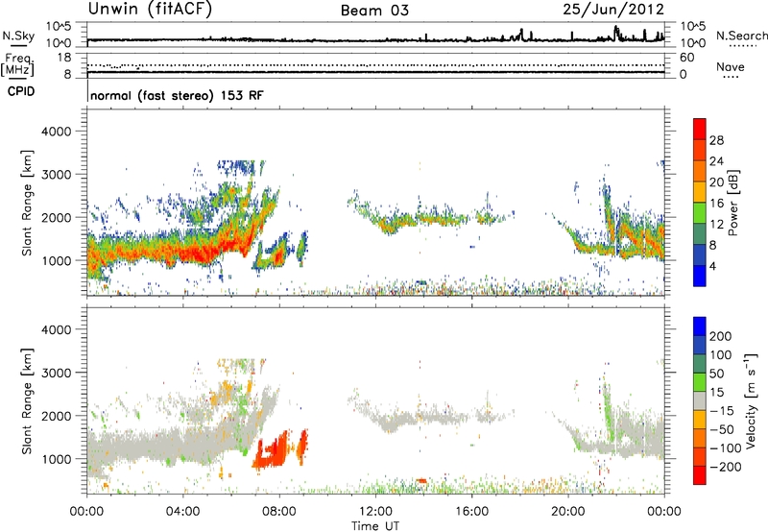Click the "12:00" time tick label
768x532 pixels.
coord(375,512)
